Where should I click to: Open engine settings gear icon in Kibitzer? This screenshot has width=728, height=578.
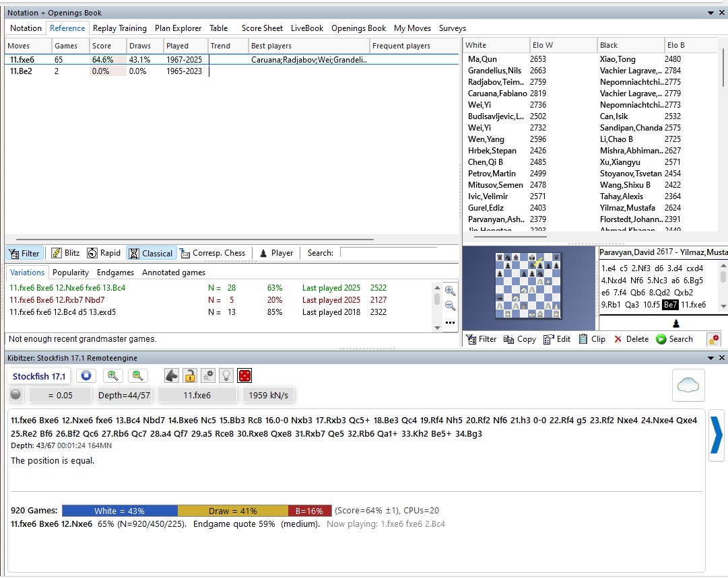[x=209, y=376]
